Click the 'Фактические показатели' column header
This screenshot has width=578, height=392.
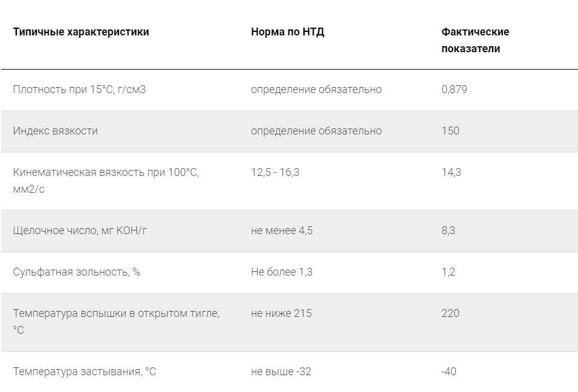click(x=475, y=40)
